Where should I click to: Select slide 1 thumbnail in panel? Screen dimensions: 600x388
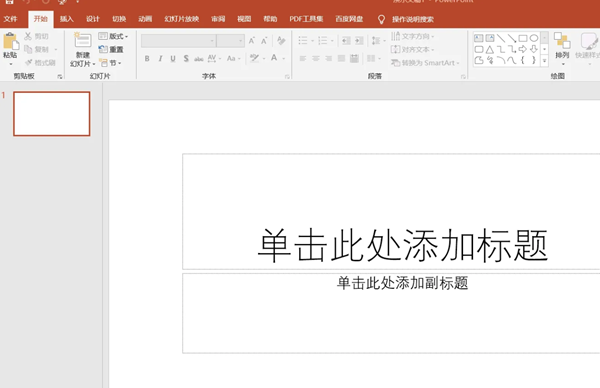52,114
